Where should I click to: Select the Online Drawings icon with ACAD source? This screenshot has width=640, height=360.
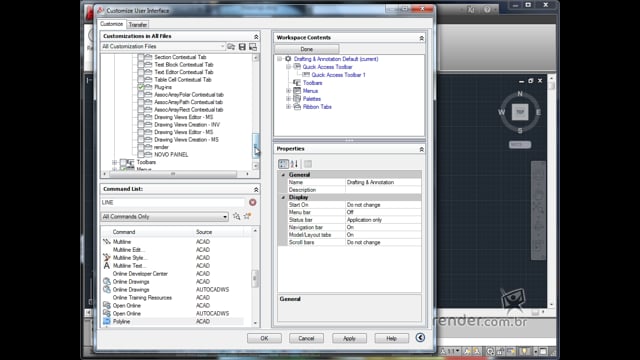[107, 282]
